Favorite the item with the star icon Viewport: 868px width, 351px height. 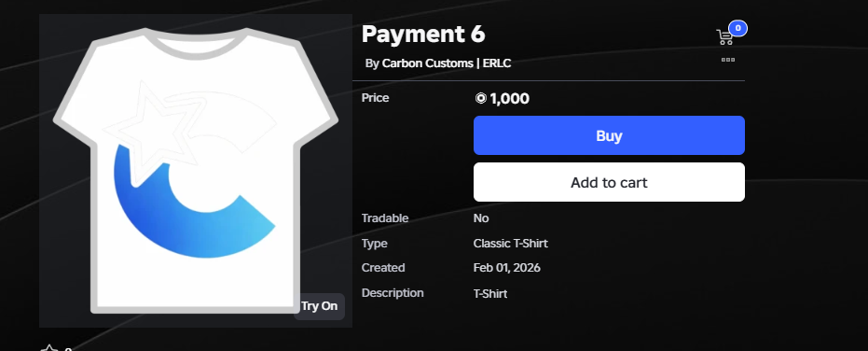coord(49,348)
